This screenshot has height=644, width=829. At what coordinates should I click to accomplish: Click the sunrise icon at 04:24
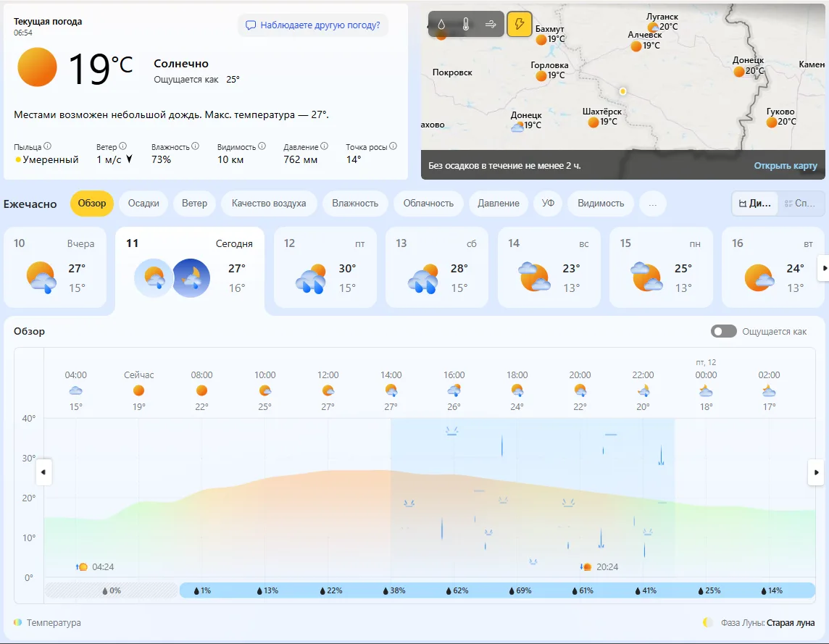[82, 566]
